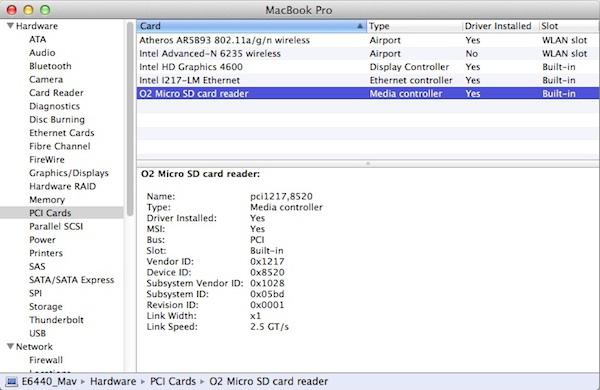This screenshot has width=600, height=390.
Task: Select the Intel HD Graphics 4600 row
Action: pos(368,67)
